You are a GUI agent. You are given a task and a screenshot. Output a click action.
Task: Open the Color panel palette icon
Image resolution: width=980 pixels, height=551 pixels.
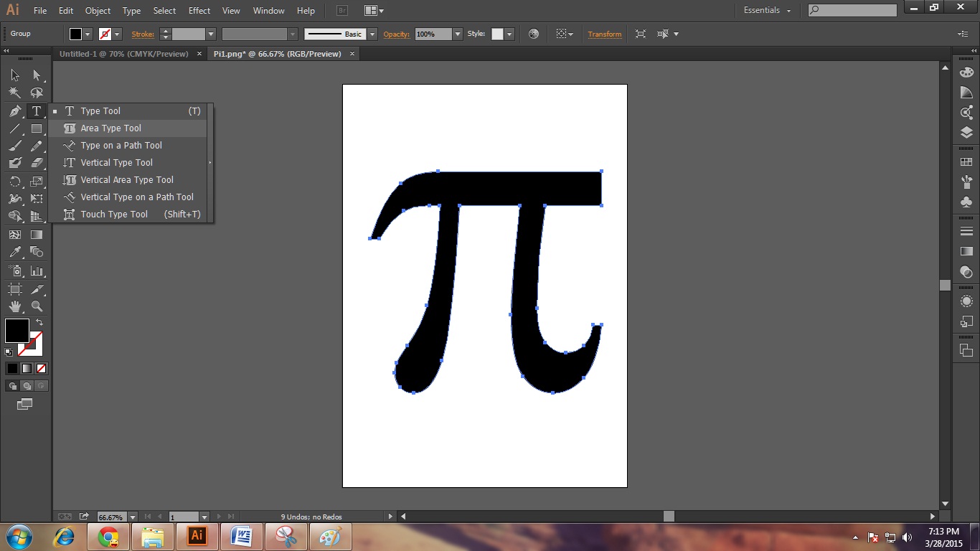click(966, 72)
